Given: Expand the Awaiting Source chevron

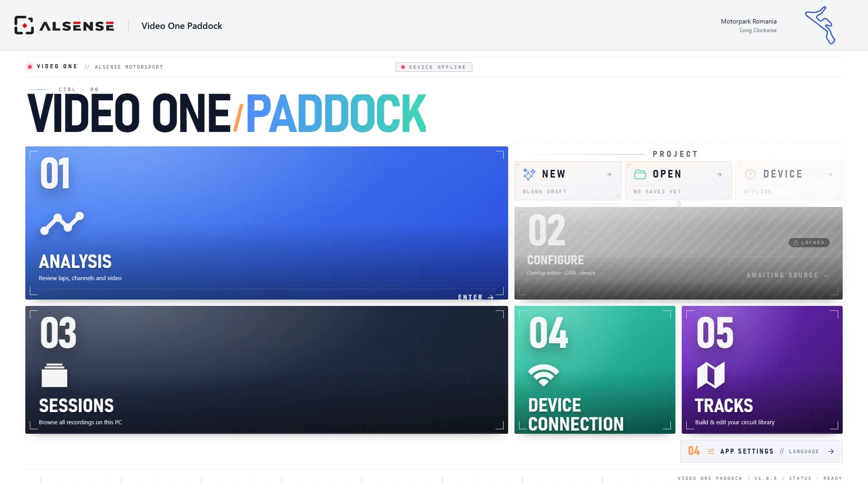Looking at the screenshot, I should 826,275.
